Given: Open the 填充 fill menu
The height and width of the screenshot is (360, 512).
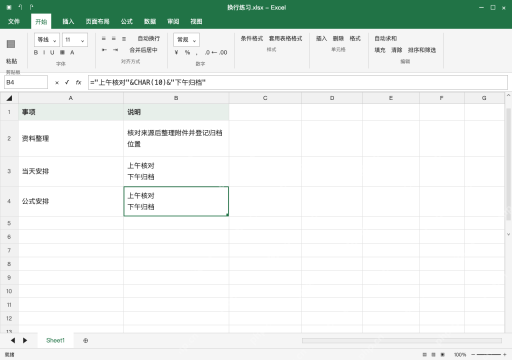Looking at the screenshot, I should pos(380,50).
